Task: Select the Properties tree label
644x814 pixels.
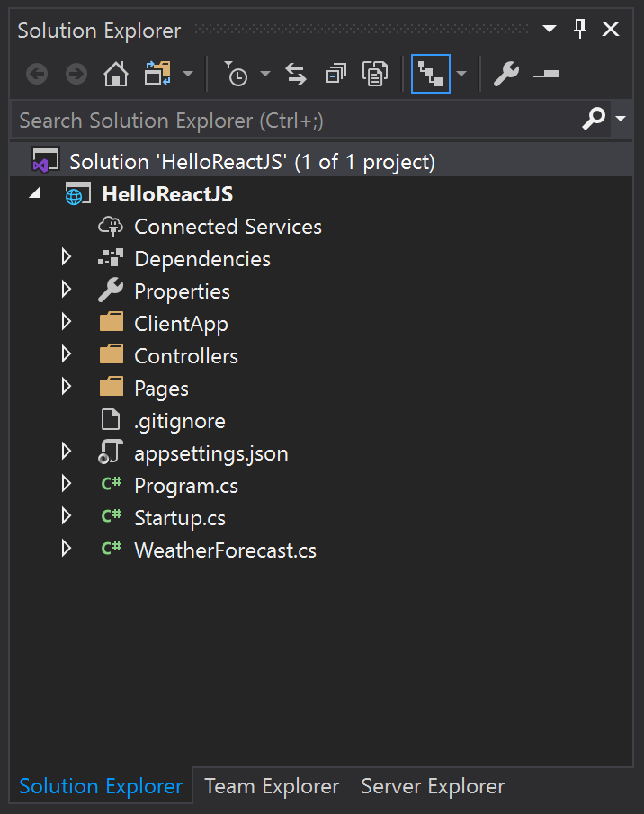Action: tap(183, 291)
